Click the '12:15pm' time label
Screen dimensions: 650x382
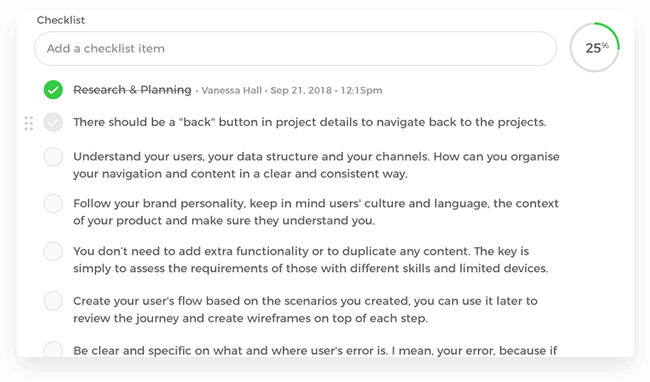(361, 90)
